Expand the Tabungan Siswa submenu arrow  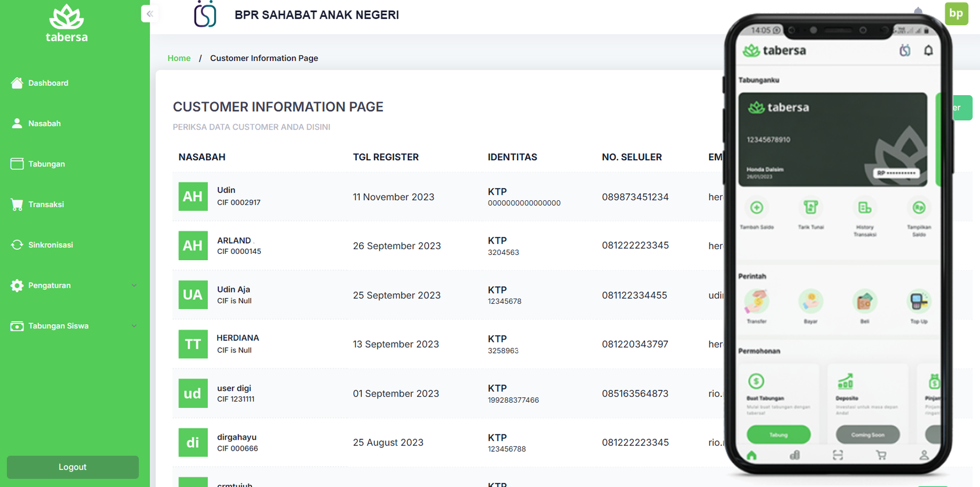click(134, 326)
